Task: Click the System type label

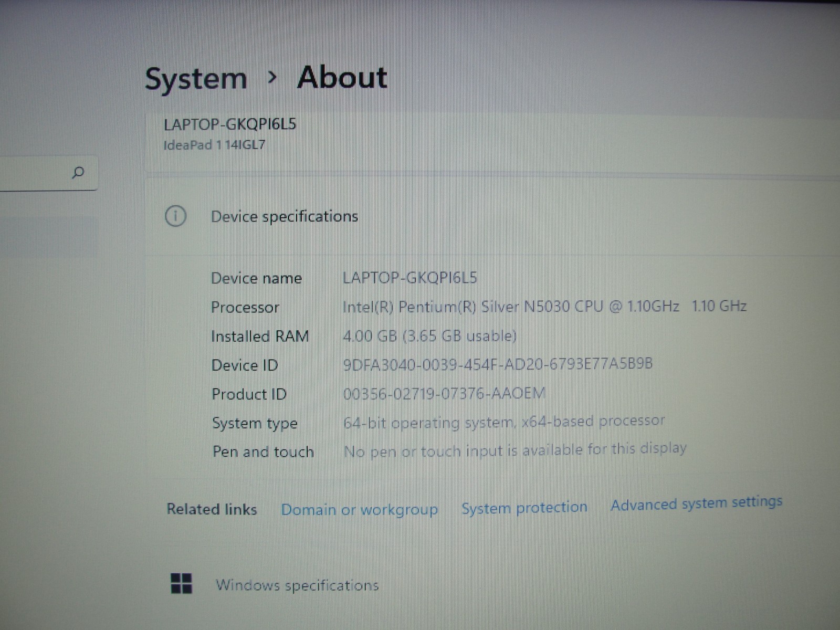Action: coord(255,423)
